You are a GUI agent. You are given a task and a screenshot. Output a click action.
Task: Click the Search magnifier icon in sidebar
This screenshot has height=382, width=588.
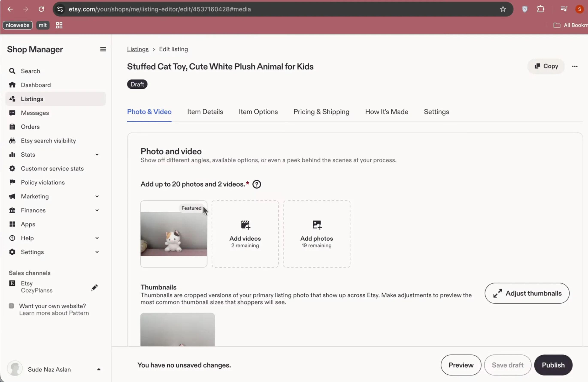[x=12, y=71]
